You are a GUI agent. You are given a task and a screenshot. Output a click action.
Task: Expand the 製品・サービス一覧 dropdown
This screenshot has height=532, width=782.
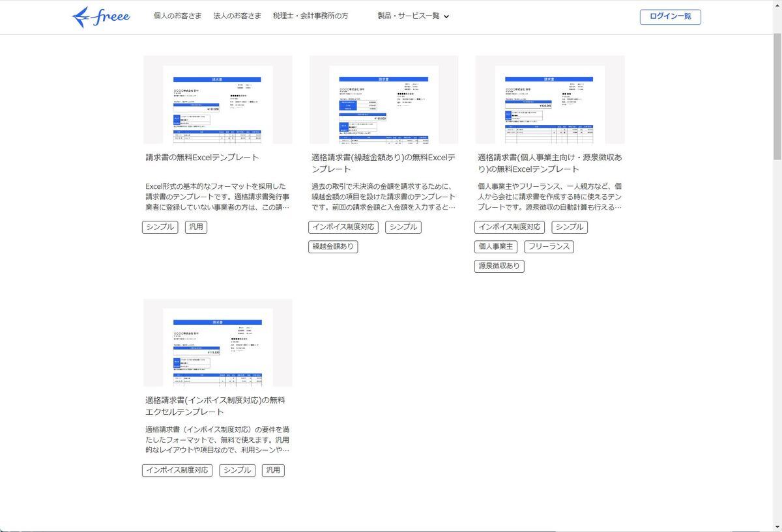coord(413,16)
